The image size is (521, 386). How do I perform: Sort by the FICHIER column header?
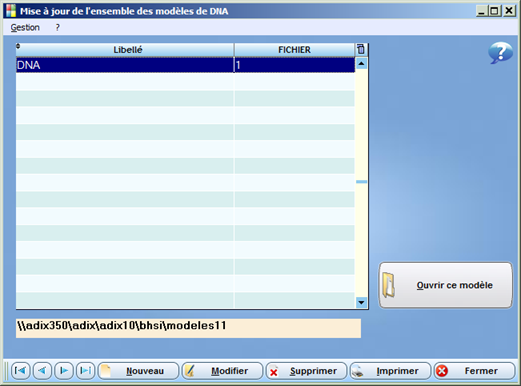[295, 50]
